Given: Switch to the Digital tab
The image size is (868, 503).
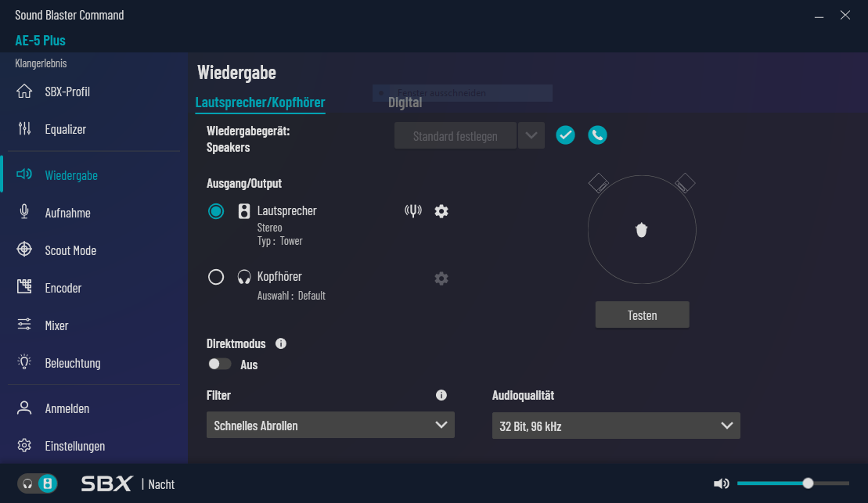Looking at the screenshot, I should (x=405, y=102).
